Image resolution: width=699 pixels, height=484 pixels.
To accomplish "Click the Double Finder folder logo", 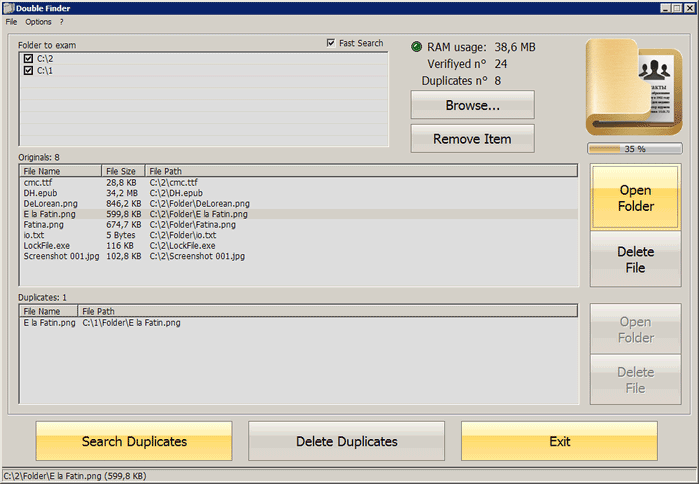I will coord(637,87).
